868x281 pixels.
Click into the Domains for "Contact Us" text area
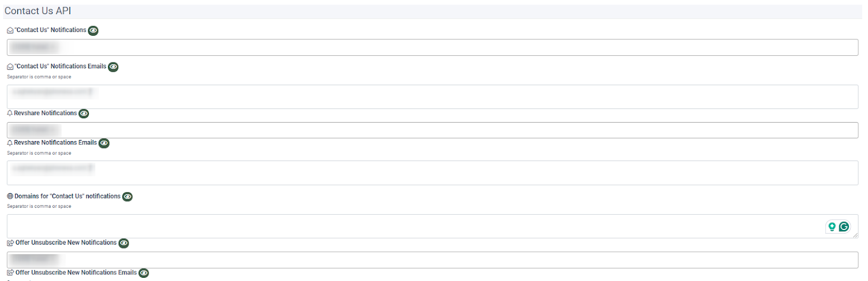[412, 226]
